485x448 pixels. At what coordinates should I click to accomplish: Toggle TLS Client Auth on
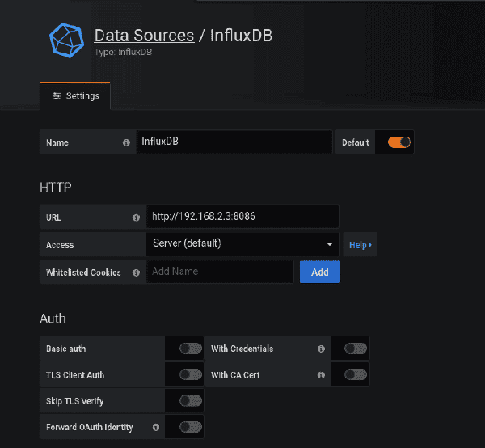tap(191, 374)
